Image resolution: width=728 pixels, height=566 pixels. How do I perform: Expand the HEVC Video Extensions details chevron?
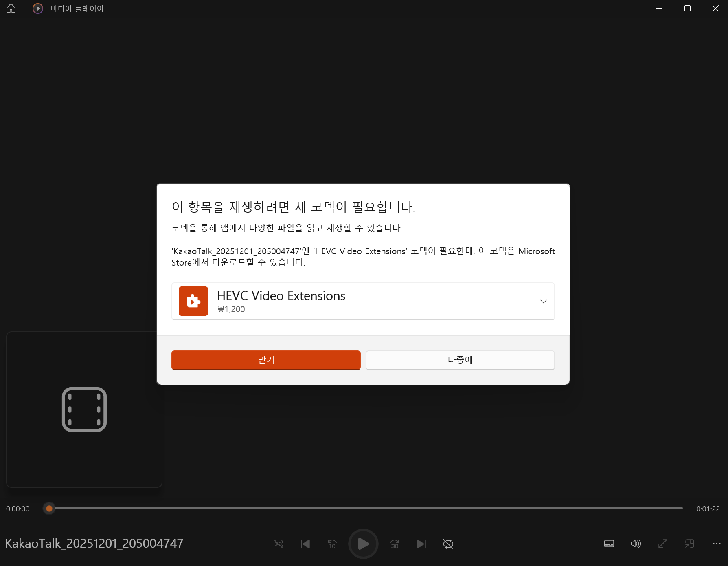coord(543,301)
